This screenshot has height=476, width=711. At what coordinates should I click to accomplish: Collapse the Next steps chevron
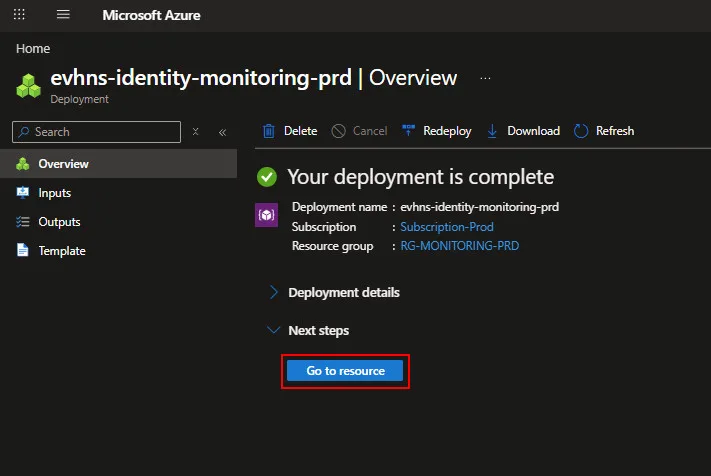click(x=273, y=330)
